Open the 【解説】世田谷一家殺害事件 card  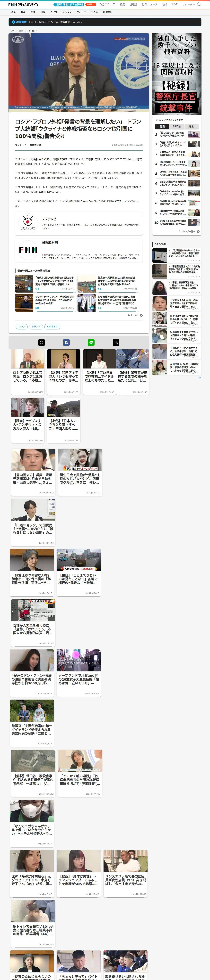(x=33, y=773)
